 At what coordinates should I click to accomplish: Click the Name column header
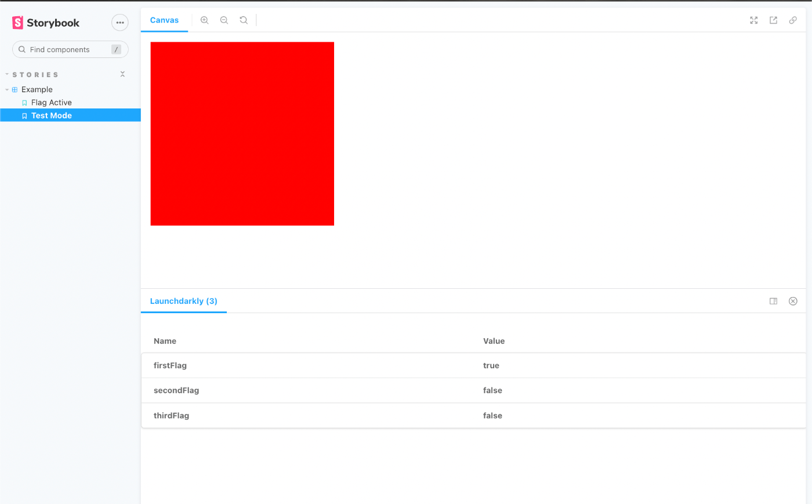coord(165,341)
